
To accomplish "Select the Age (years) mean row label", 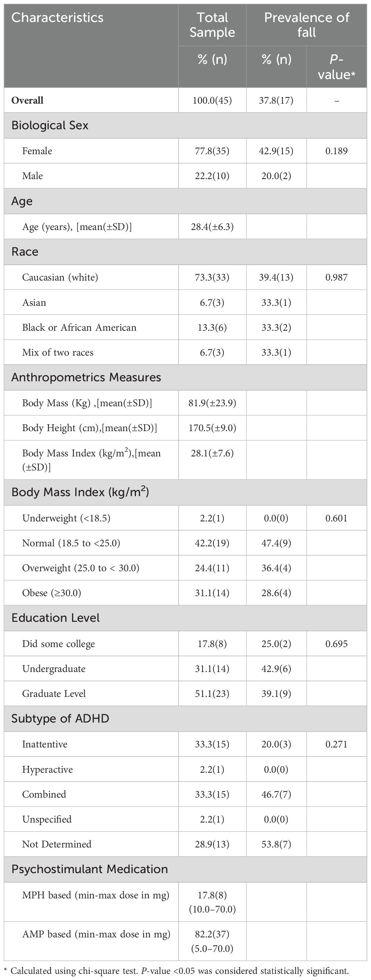I will 77,227.
